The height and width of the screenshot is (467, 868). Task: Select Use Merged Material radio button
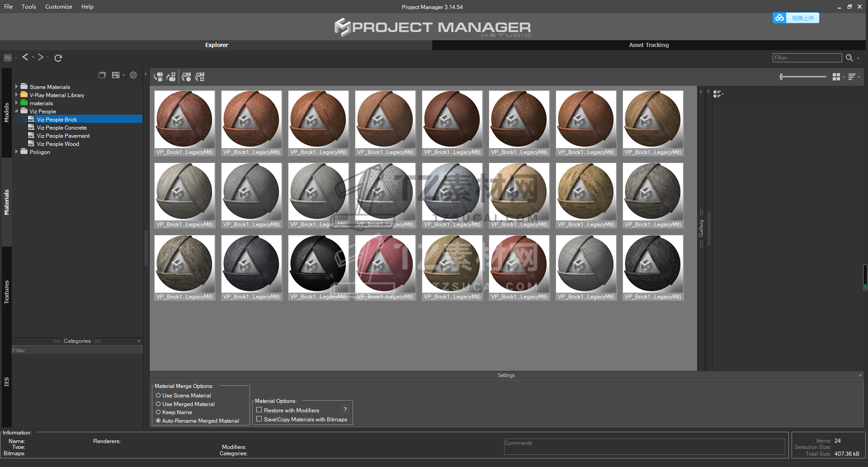[x=158, y=404]
